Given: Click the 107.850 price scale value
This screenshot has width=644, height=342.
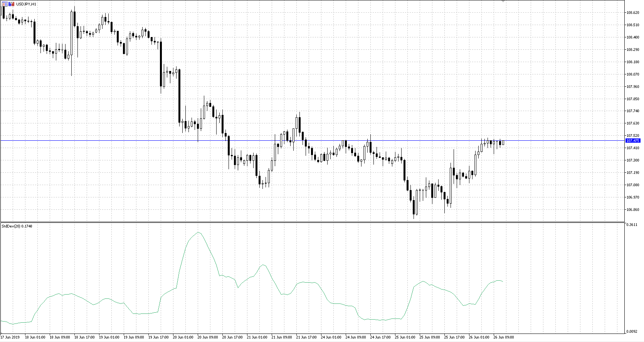Looking at the screenshot, I should 633,99.
